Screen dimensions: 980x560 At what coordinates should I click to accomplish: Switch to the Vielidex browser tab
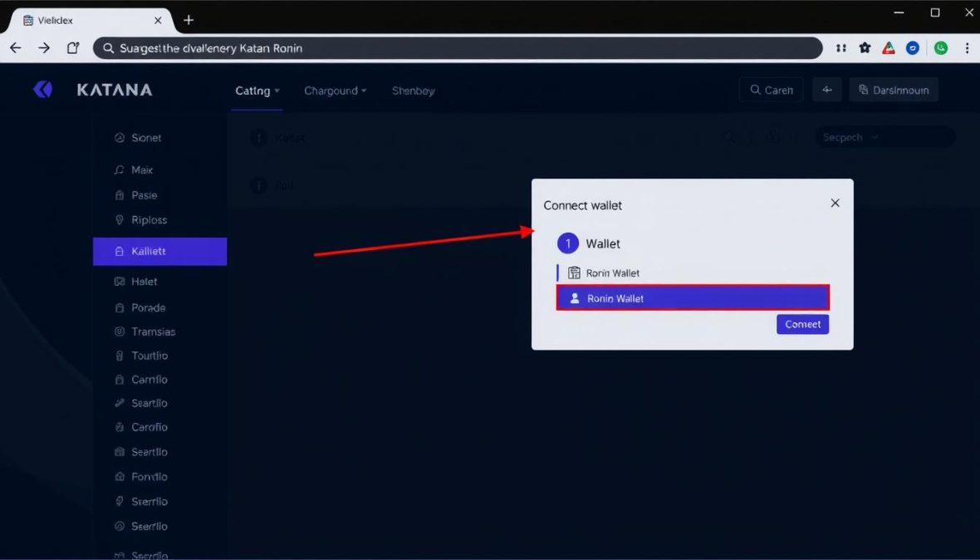coord(87,20)
